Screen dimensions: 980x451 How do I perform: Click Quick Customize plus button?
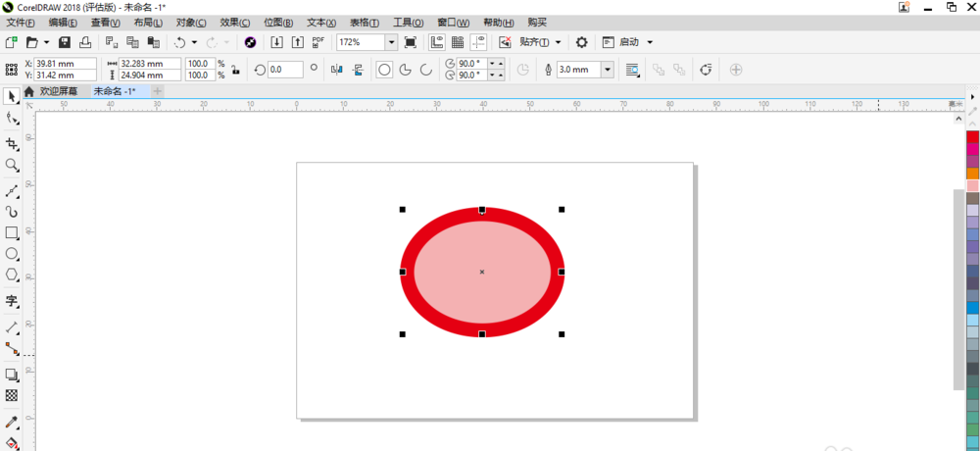click(736, 70)
